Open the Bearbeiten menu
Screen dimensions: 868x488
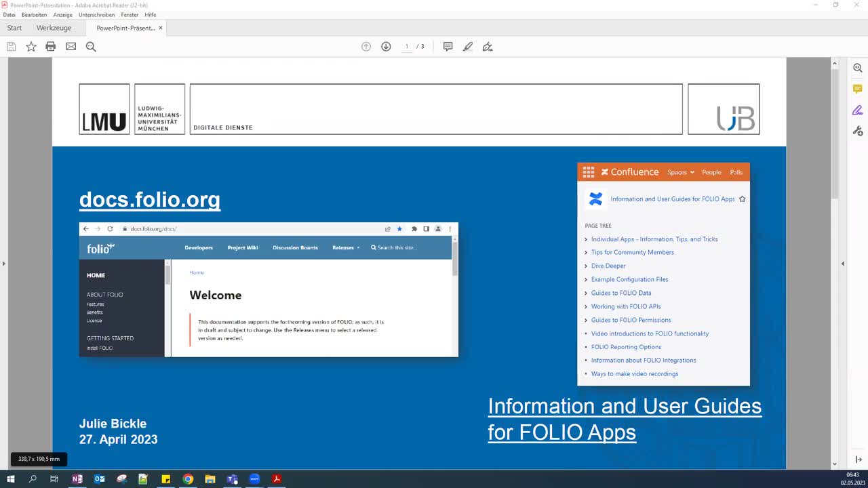pos(35,15)
